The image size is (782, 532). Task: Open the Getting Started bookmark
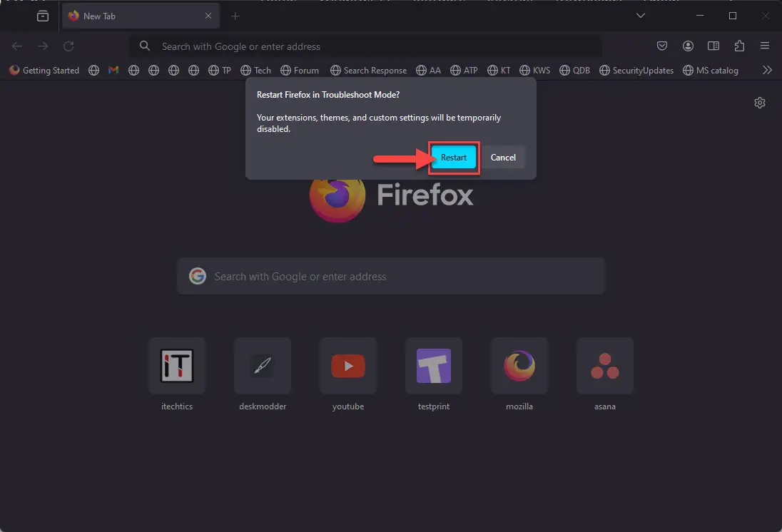point(44,70)
